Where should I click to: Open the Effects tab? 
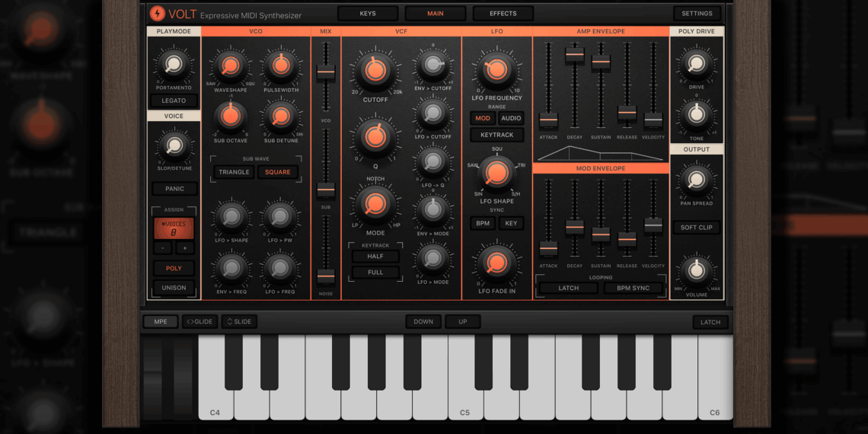coord(503,14)
